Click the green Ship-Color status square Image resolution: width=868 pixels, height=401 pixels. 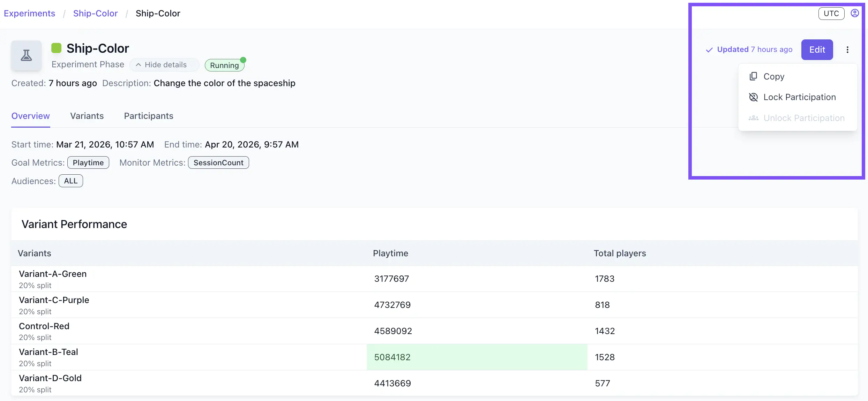[56, 48]
